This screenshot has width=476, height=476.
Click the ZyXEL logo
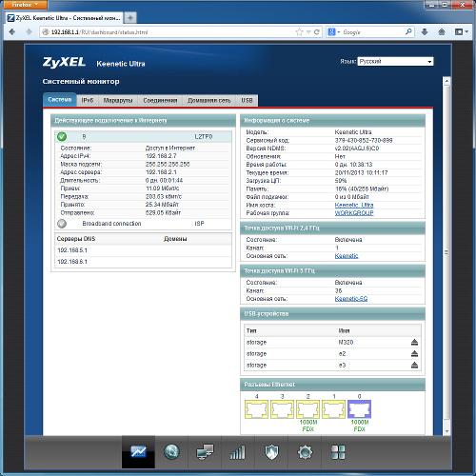[64, 62]
